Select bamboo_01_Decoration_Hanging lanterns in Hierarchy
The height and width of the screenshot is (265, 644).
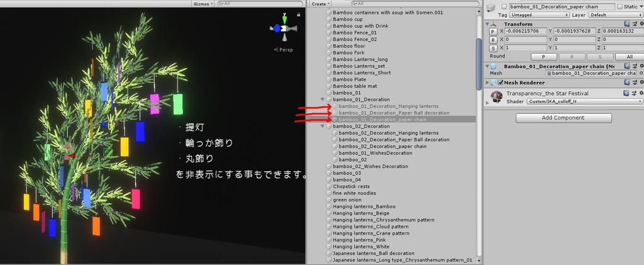[x=388, y=106]
